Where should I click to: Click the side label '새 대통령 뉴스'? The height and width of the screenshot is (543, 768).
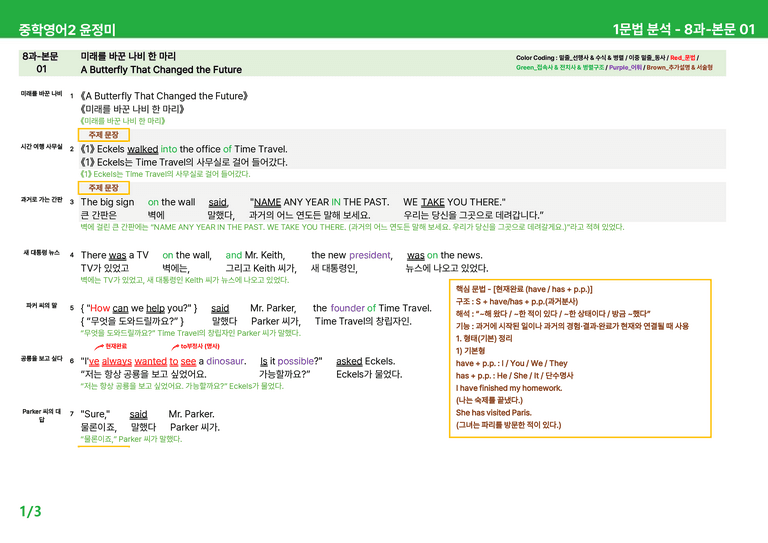coord(41,253)
